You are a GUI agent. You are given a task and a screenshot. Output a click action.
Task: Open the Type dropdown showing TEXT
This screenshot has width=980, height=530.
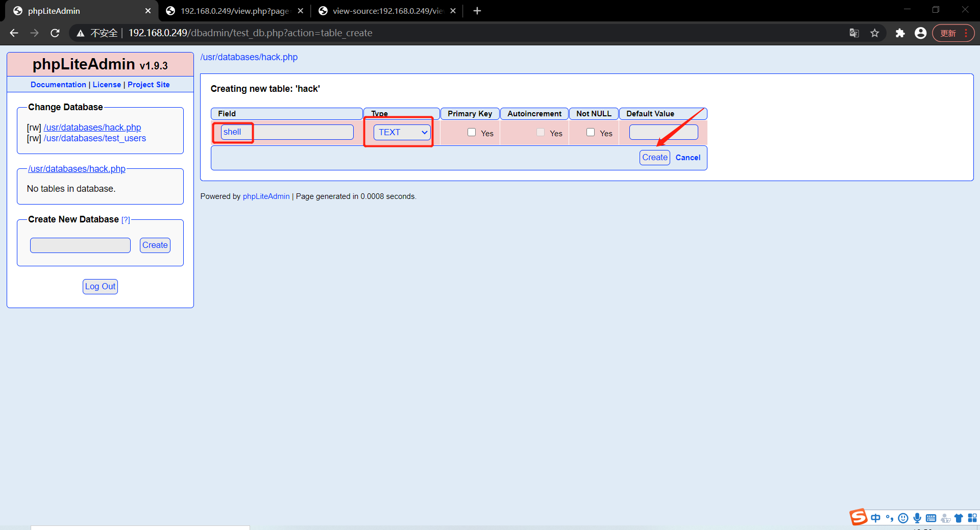(x=402, y=132)
